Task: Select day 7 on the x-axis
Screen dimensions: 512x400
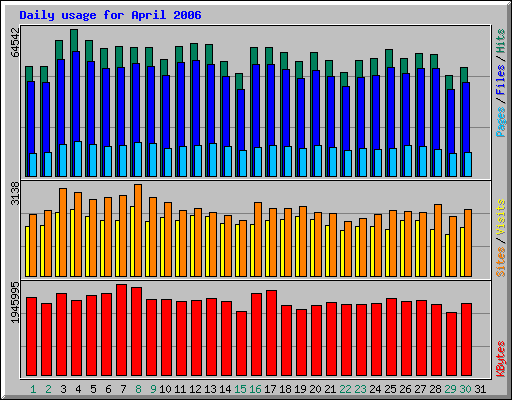Action: coord(123,389)
